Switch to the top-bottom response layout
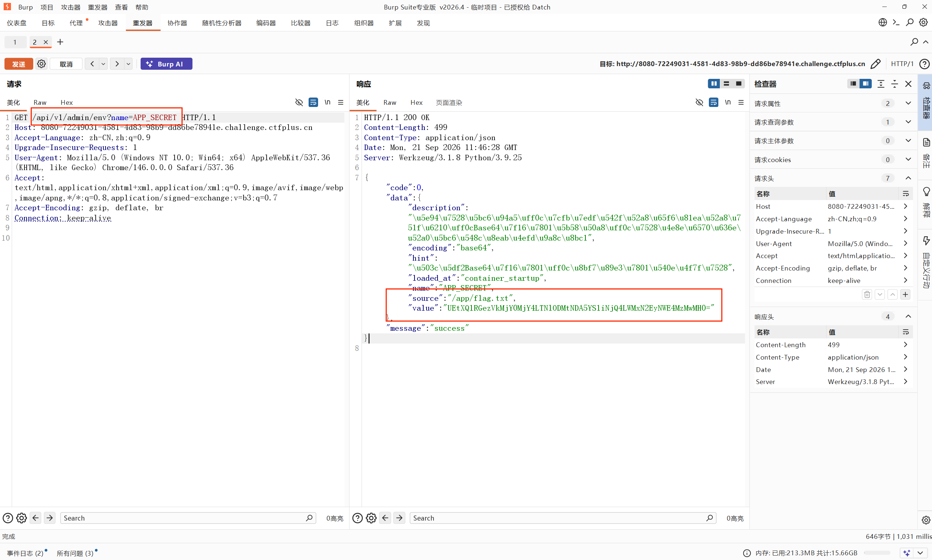932x560 pixels. [726, 83]
